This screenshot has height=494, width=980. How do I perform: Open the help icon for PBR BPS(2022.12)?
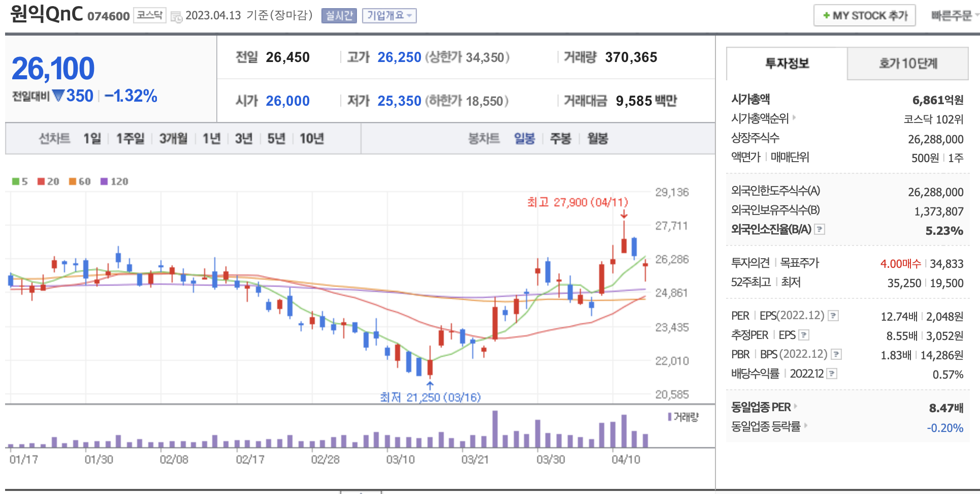836,354
